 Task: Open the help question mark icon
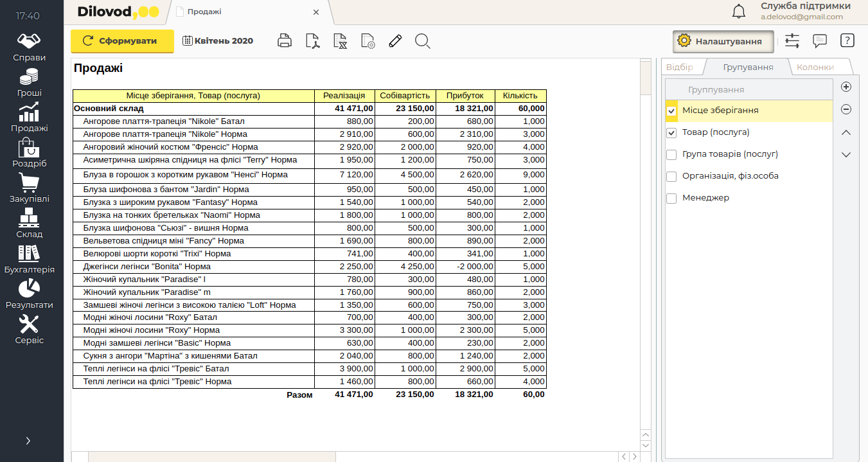click(847, 40)
